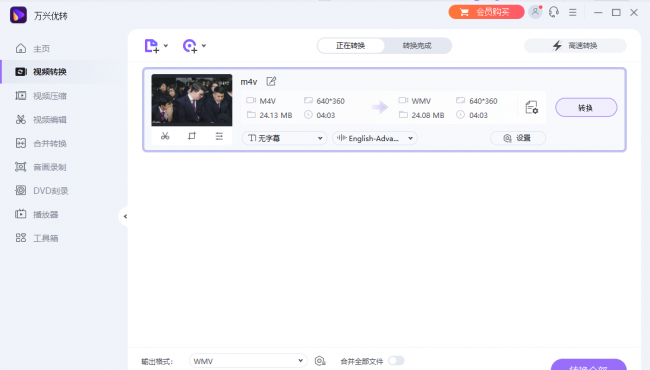
Task: Switch to the 正在转换 tab
Action: [x=351, y=46]
